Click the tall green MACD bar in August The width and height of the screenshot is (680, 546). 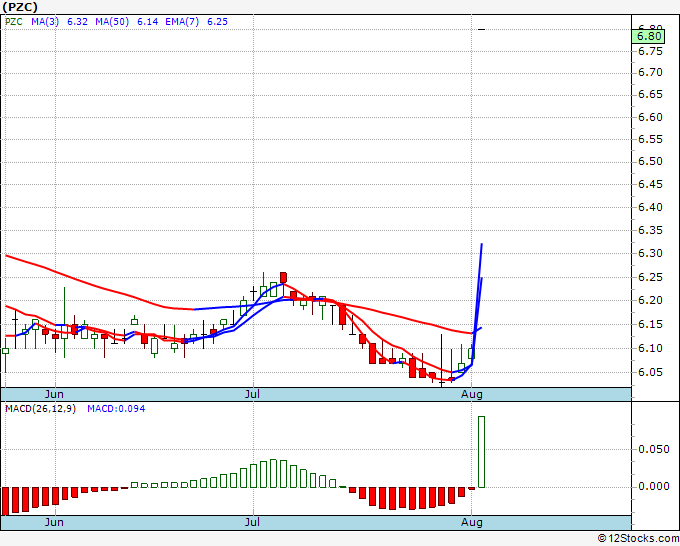(481, 451)
